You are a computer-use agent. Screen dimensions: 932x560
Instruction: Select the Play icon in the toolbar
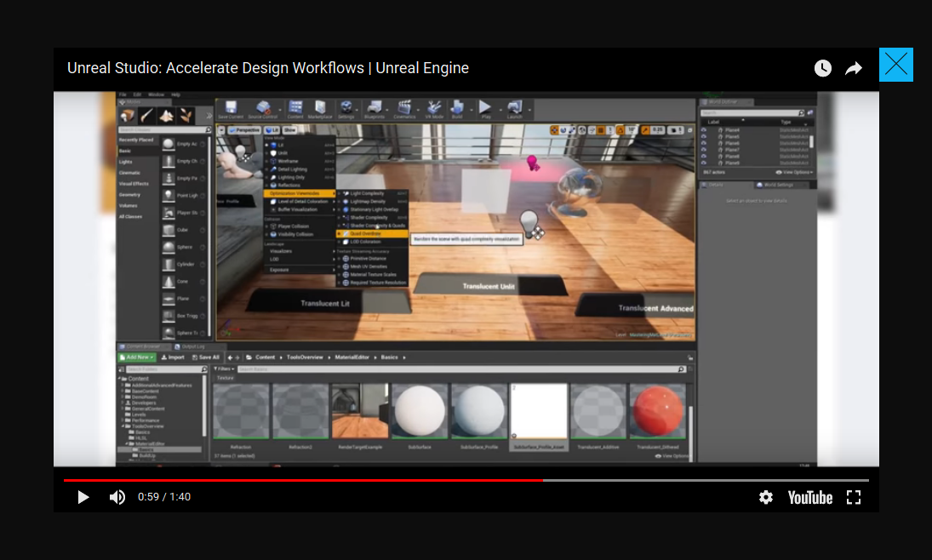[x=486, y=108]
